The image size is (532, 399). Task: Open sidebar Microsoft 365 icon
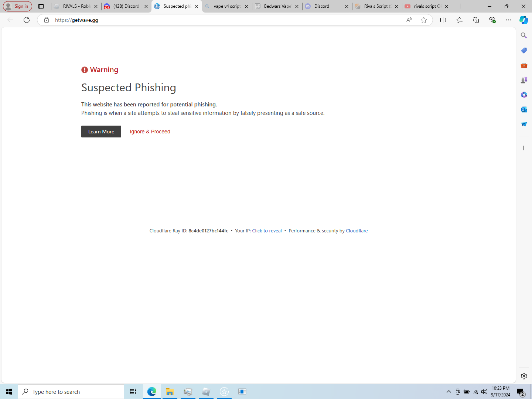click(x=524, y=95)
